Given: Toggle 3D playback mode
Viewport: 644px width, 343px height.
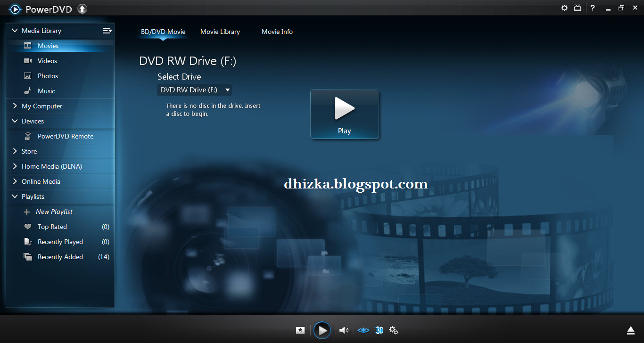Looking at the screenshot, I should [380, 330].
